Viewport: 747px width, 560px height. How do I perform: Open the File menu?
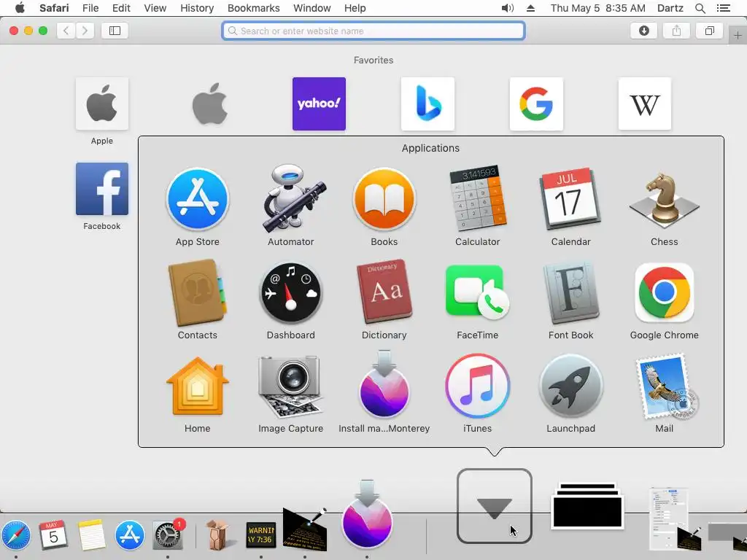pyautogui.click(x=90, y=8)
